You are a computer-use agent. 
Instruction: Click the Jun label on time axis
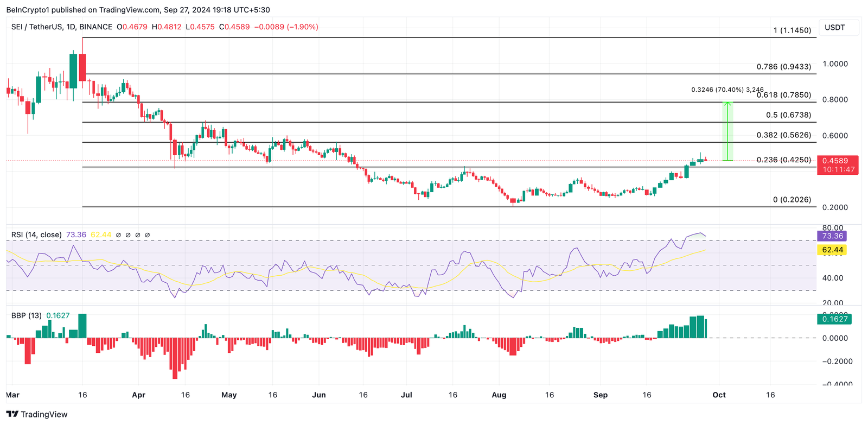(x=319, y=395)
